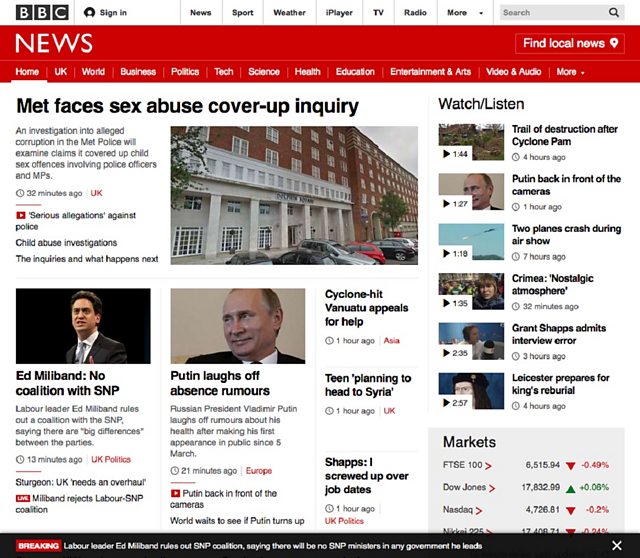Click UK Politics tag under Miliband story
This screenshot has height=558, width=640.
[111, 460]
